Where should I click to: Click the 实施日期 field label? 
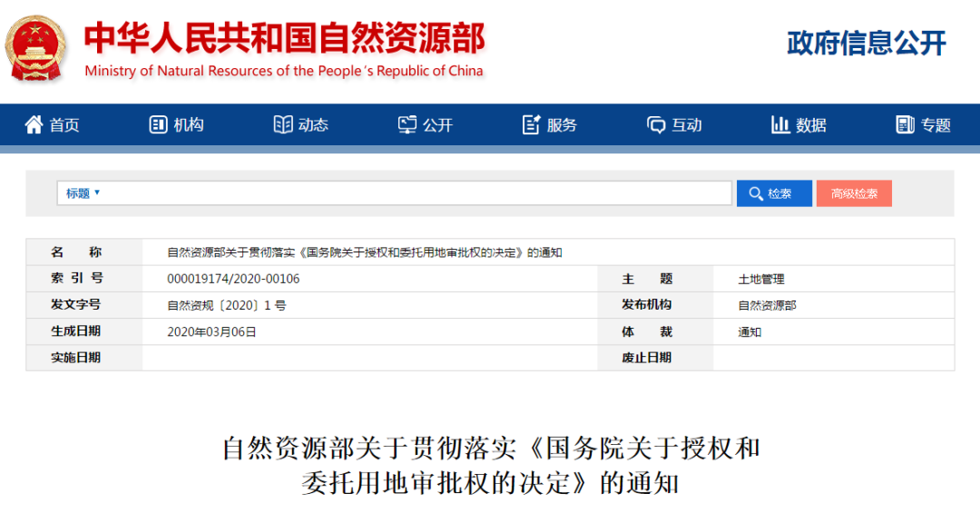click(75, 357)
